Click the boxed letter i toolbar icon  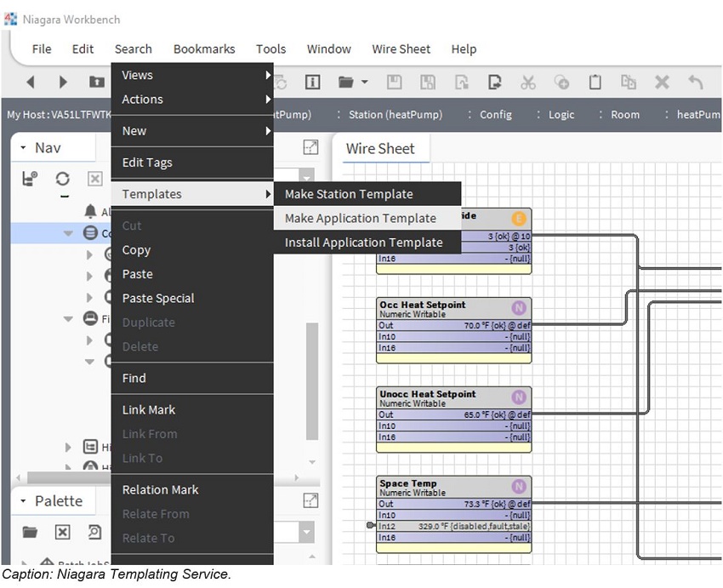[312, 82]
